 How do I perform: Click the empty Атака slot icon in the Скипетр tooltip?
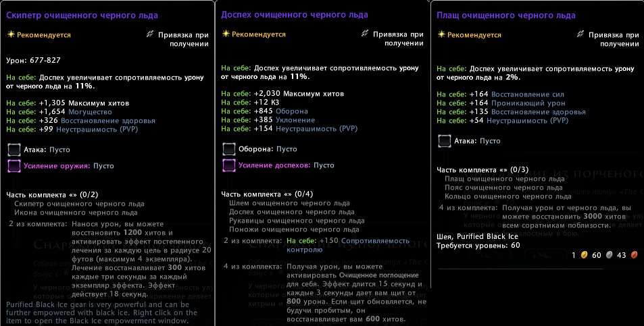click(14, 149)
